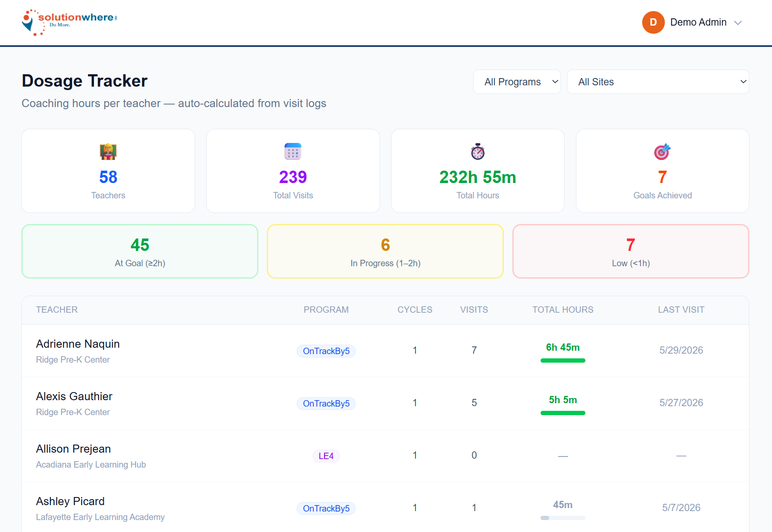The height and width of the screenshot is (532, 772).
Task: Click Ashley Picard's 45m progress bar
Action: pos(563,518)
